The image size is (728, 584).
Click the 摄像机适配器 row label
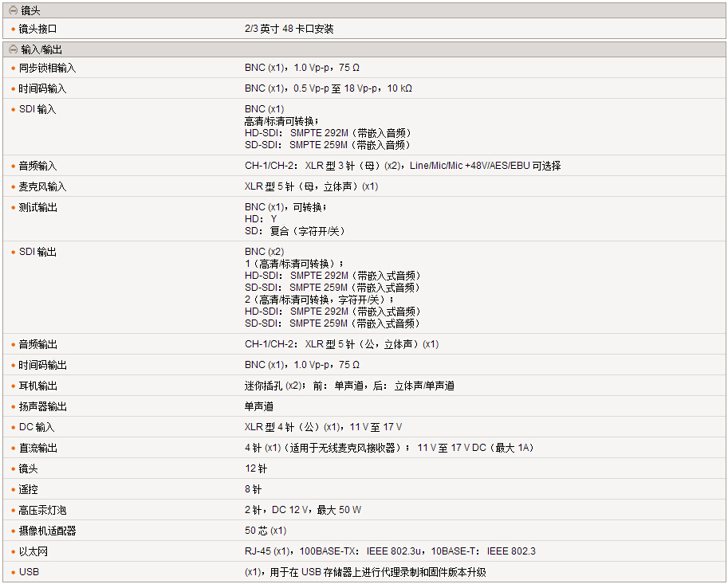(x=48, y=531)
